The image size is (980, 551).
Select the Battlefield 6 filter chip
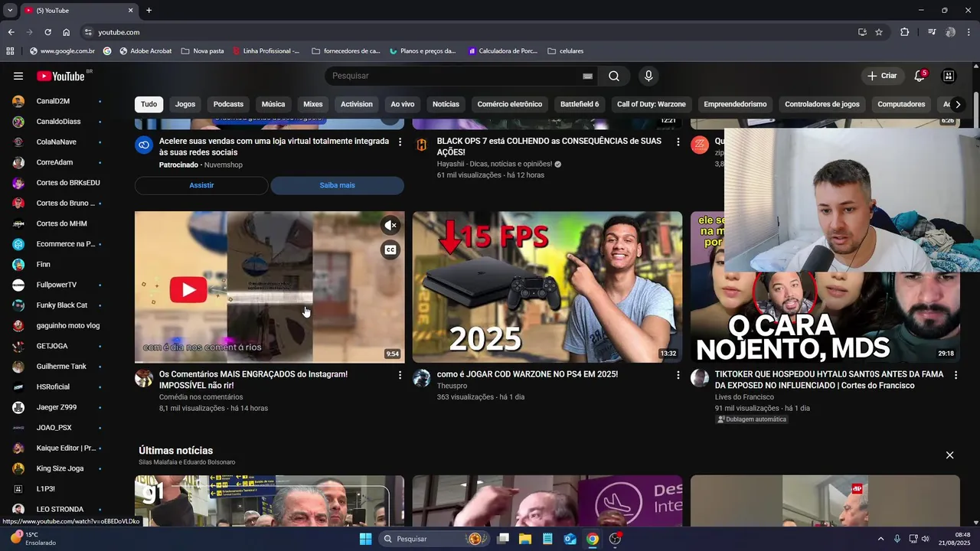click(x=580, y=104)
